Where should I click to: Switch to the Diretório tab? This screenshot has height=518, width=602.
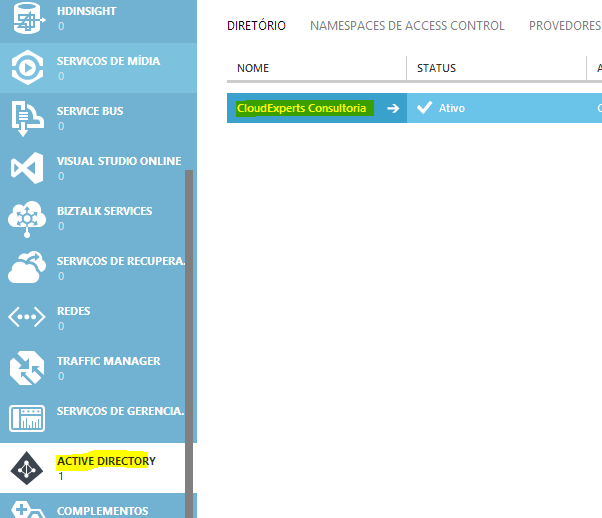256,26
